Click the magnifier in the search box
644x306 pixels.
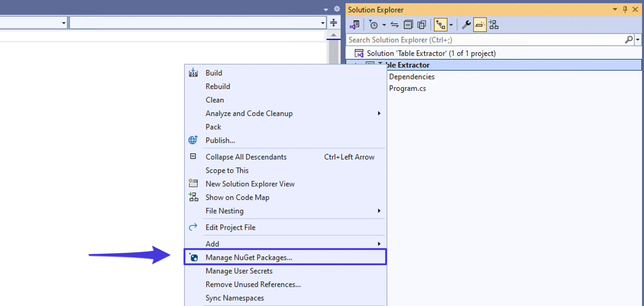pos(629,40)
